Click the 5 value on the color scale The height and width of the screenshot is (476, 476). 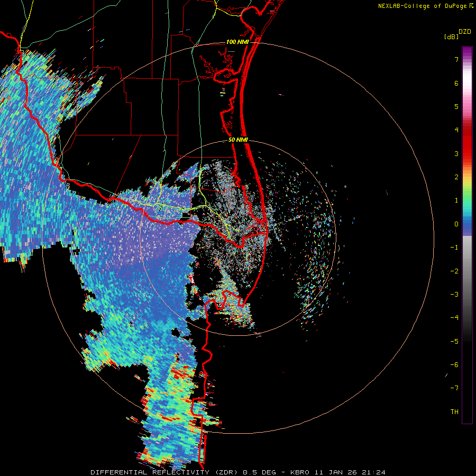click(x=456, y=106)
